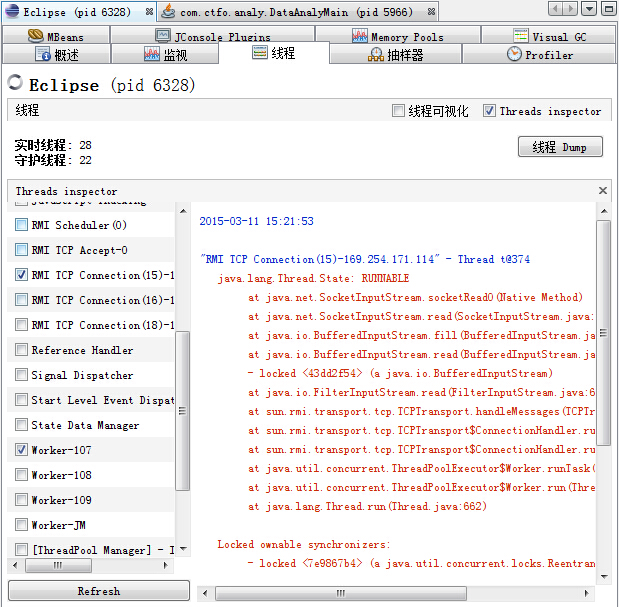Click the RUNNABLE thread state line

[313, 278]
